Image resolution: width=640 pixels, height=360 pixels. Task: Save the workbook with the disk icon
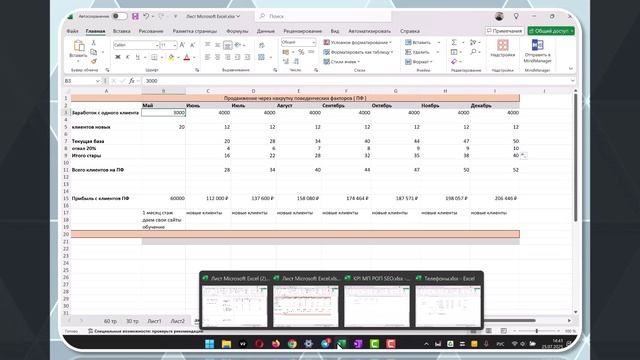[135, 16]
